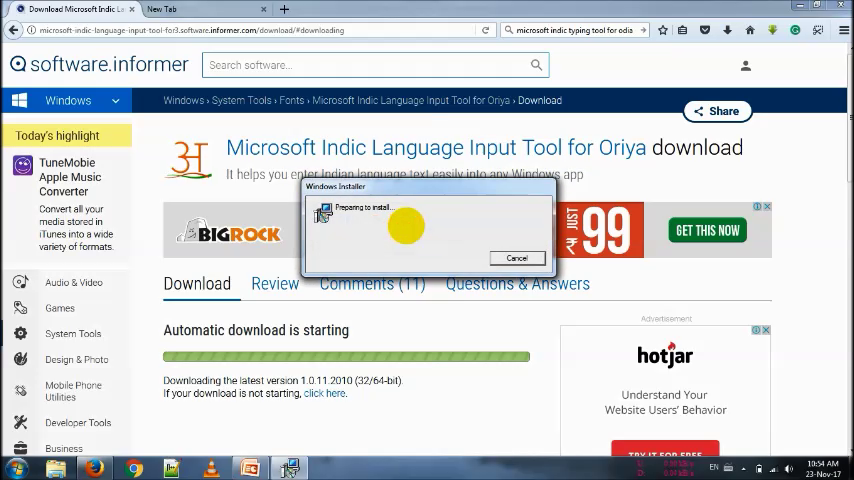Click the 'click here' download link
This screenshot has height=480, width=854.
coord(325,393)
